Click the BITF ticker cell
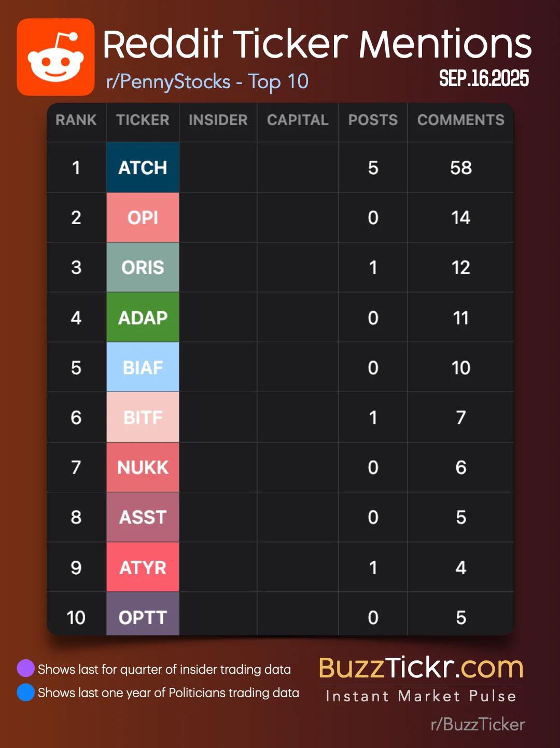560x748 pixels. click(x=143, y=417)
